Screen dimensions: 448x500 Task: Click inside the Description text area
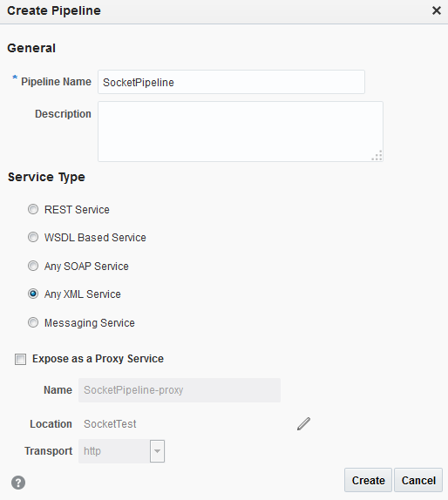click(241, 132)
